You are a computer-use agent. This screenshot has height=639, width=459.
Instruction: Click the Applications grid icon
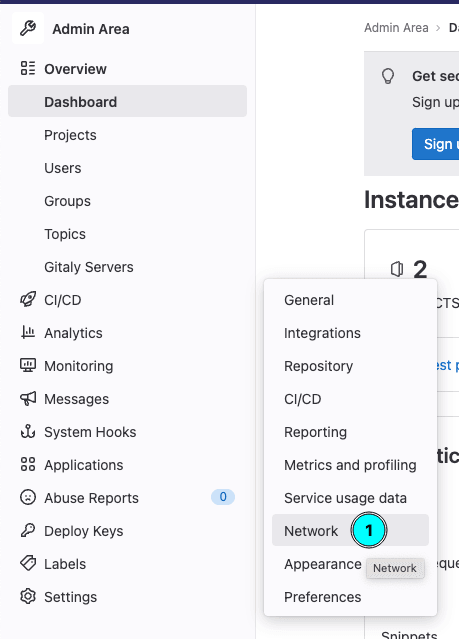pyautogui.click(x=28, y=464)
